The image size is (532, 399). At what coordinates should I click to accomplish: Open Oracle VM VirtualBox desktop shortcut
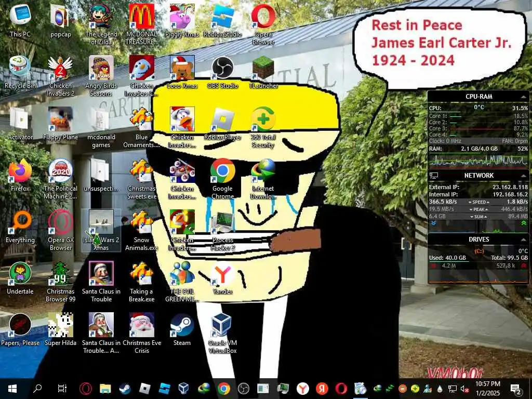click(222, 334)
